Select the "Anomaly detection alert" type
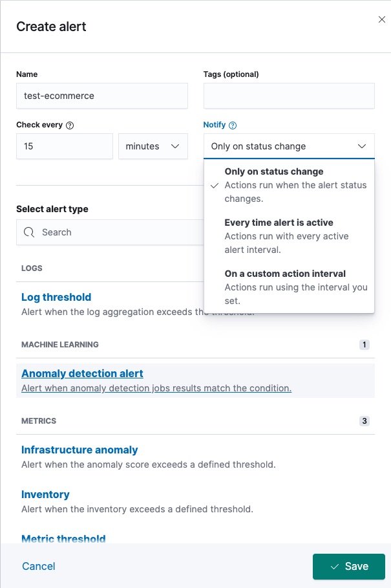 [82, 373]
